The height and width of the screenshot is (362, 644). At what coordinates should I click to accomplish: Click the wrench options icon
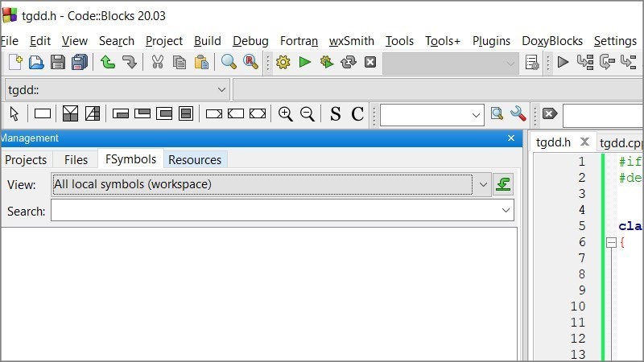click(518, 113)
